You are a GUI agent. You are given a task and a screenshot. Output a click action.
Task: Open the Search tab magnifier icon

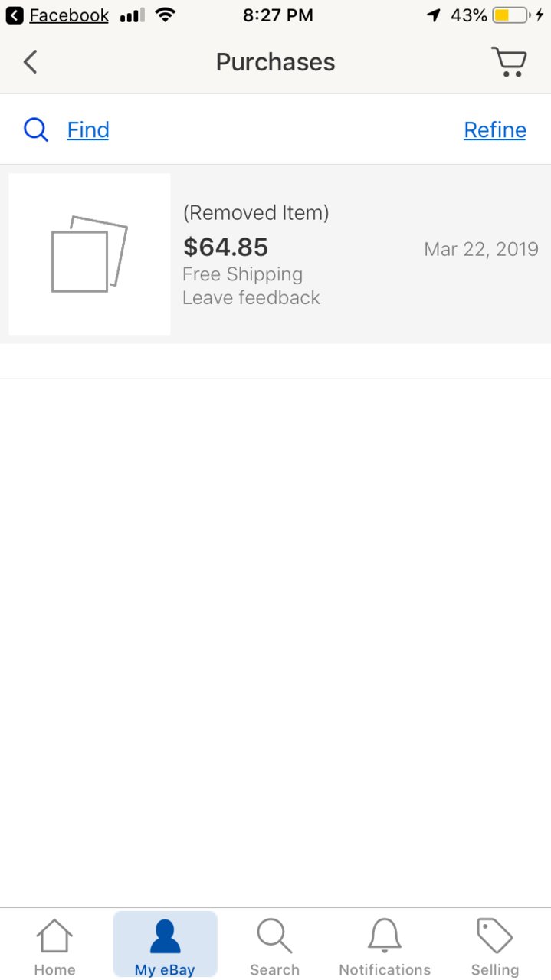(274, 936)
